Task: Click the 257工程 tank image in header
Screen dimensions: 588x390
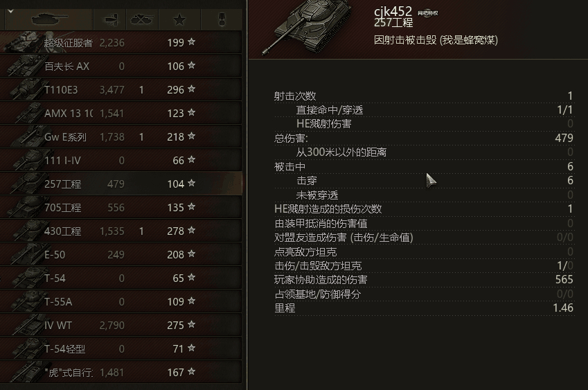Action: coord(308,26)
